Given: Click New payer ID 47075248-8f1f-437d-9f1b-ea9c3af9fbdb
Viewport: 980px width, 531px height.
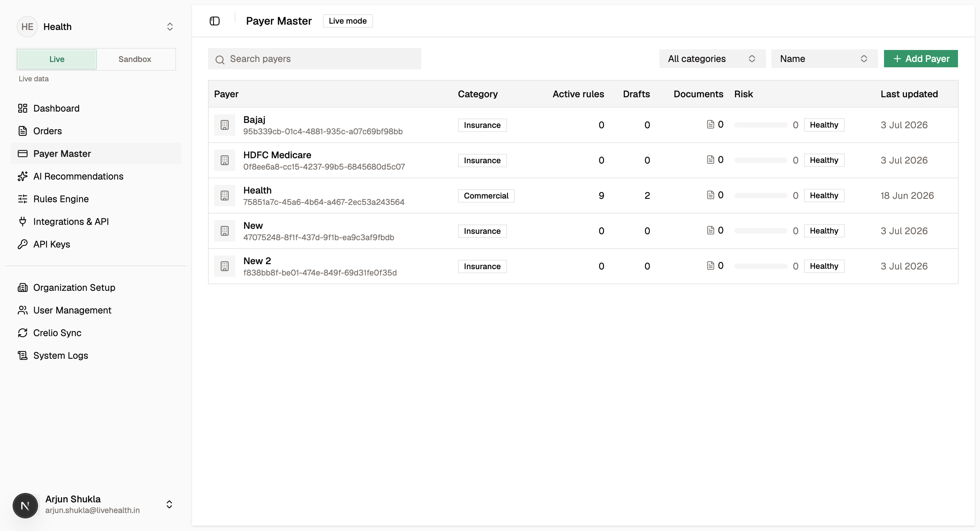Looking at the screenshot, I should 318,237.
